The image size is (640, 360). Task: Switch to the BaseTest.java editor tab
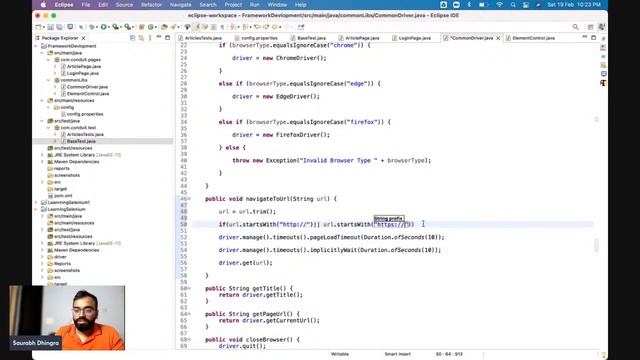click(x=311, y=38)
